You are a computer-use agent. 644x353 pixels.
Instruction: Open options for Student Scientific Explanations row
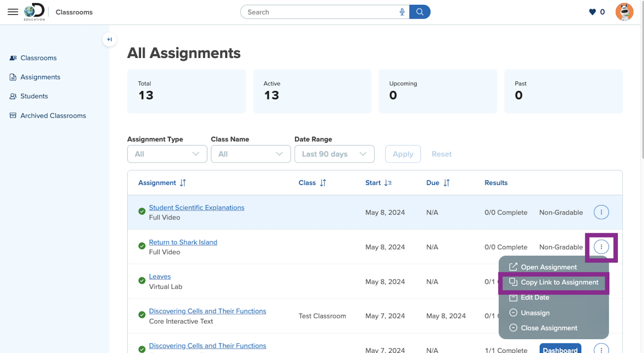pyautogui.click(x=601, y=212)
